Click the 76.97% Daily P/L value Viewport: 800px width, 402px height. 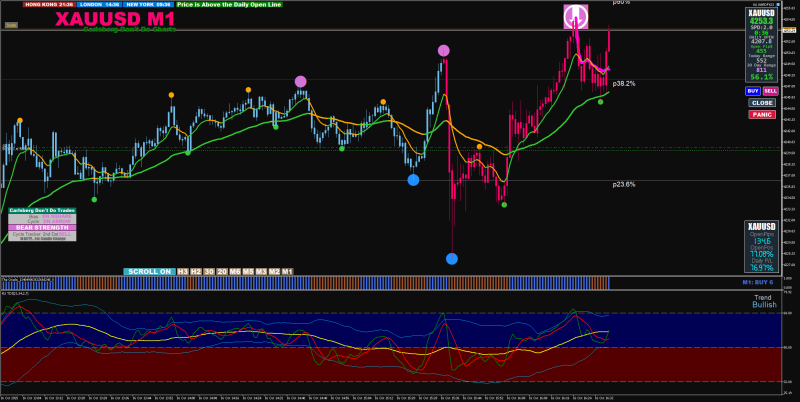[761, 267]
